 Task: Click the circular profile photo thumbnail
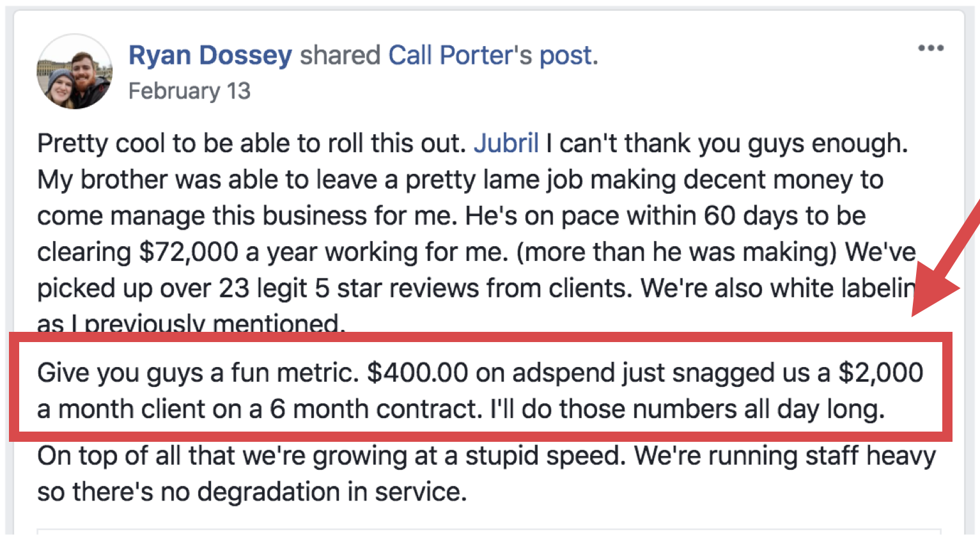coord(75,72)
